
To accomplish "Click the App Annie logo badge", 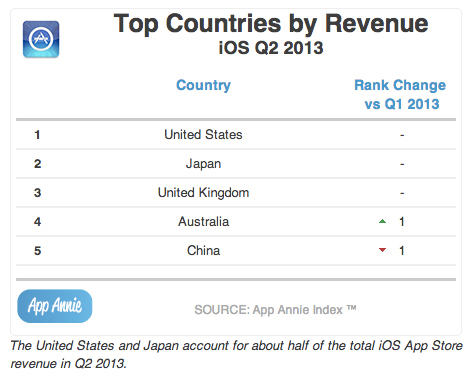I will tap(55, 306).
